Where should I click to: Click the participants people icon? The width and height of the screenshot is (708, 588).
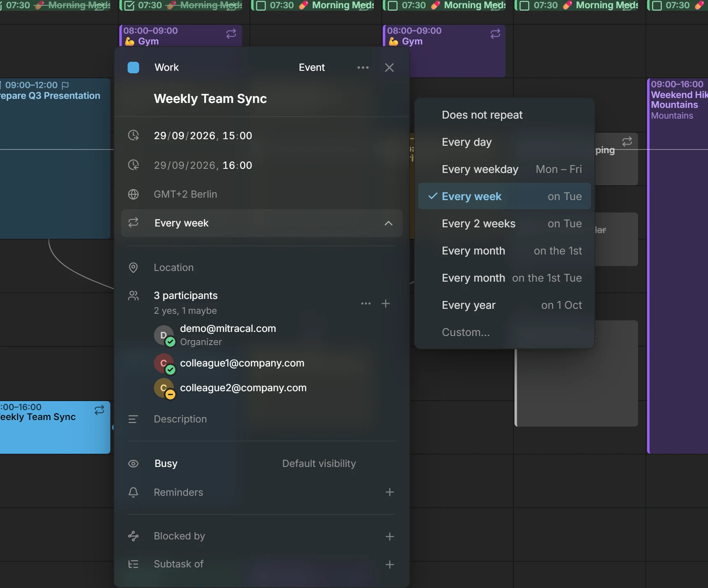[x=133, y=296]
